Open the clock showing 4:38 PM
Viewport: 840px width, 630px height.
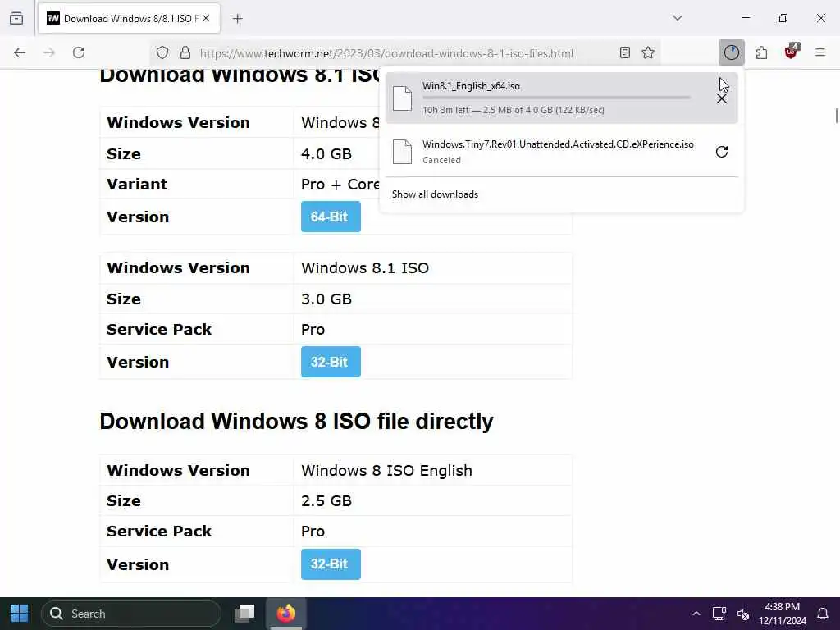[x=782, y=614]
